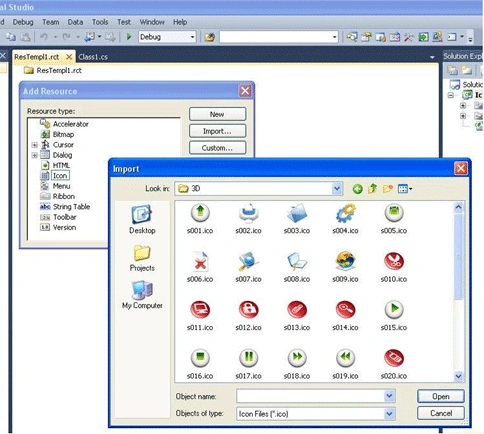484x434 pixels.
Task: Open Desktop in the Import places bar
Action: tap(142, 220)
